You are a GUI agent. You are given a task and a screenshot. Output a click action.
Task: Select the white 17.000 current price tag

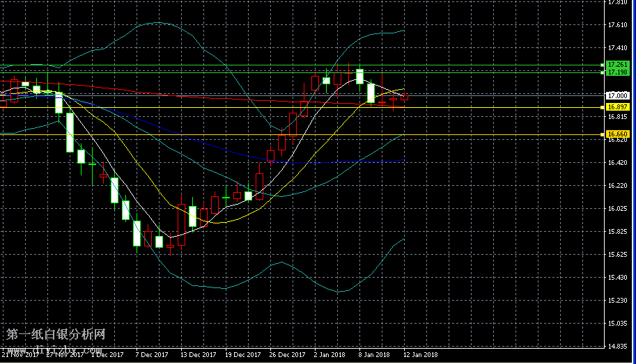(618, 95)
